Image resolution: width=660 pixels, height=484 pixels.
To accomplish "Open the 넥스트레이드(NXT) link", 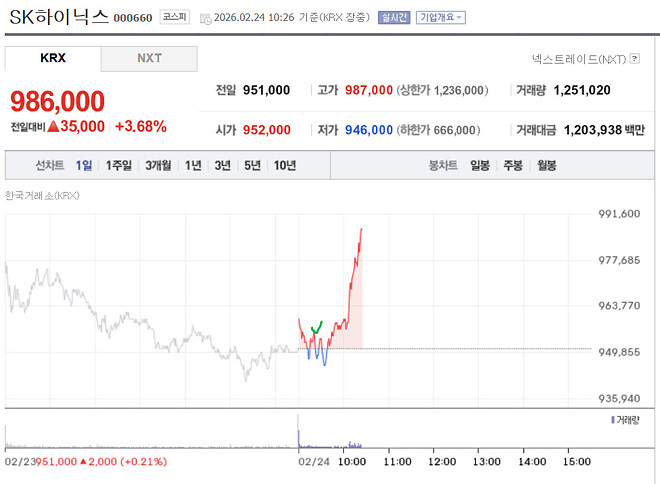I will (x=579, y=59).
